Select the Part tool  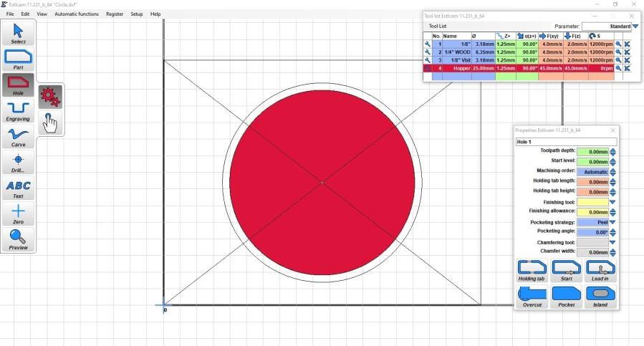tap(19, 59)
